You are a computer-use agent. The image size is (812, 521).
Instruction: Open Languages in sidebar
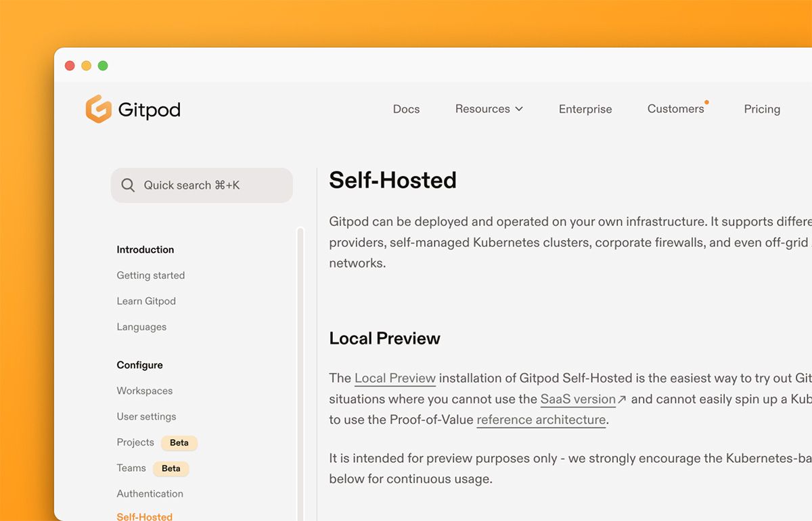pos(141,327)
